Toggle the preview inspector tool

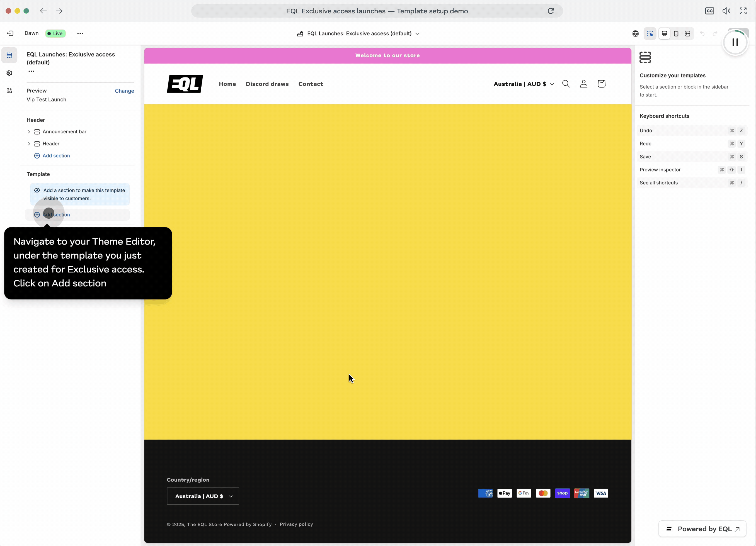pos(650,34)
